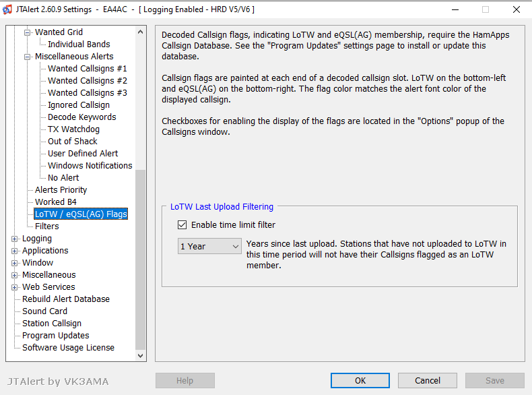Screen dimensions: 532x395
Task: Close the JTAlert Settings window
Action: tap(517, 9)
